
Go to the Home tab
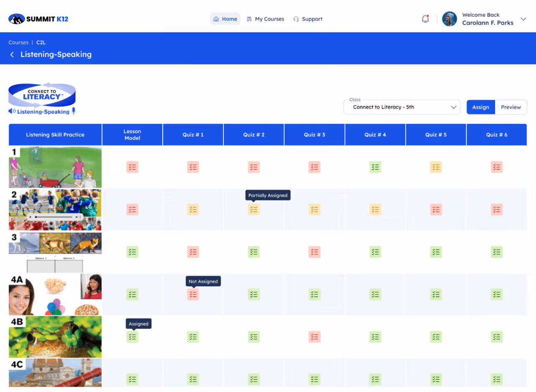(225, 19)
